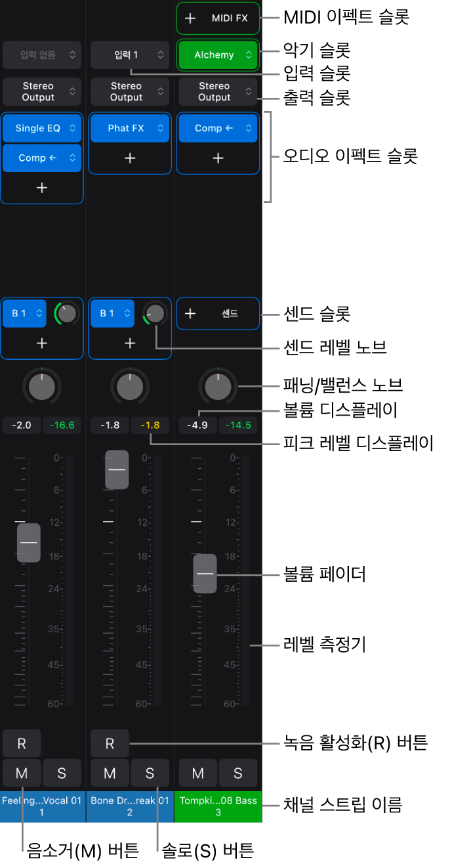This screenshot has width=471, height=868.
Task: Open Stereo Output menu on Tompkins Bass strip
Action: [218, 92]
